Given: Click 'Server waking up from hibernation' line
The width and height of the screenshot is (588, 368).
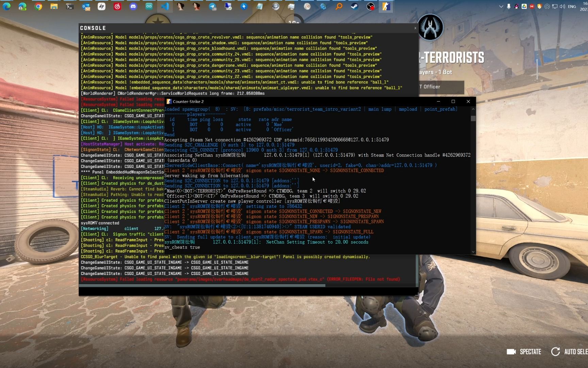Looking at the screenshot, I should 206,175.
